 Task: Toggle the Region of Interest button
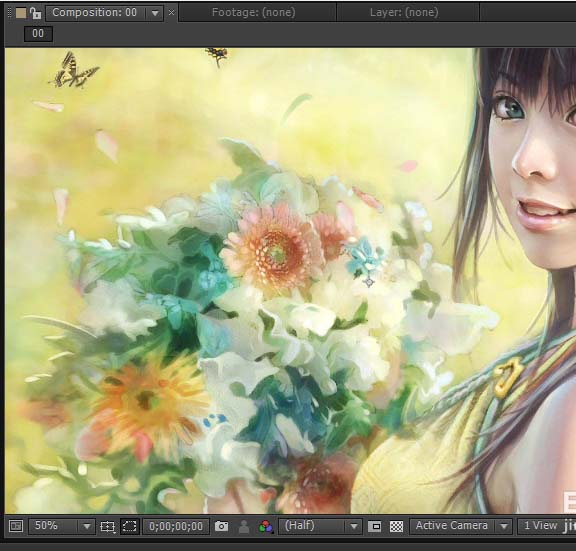click(x=374, y=527)
